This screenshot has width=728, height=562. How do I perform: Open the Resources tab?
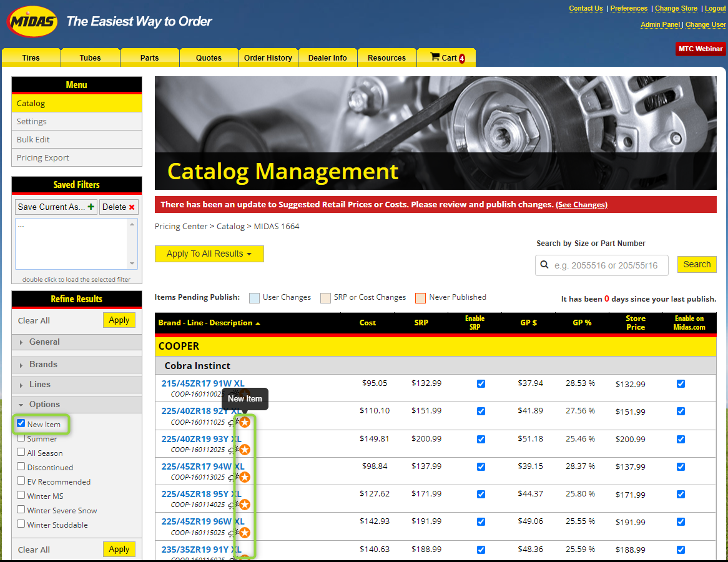[x=386, y=57]
